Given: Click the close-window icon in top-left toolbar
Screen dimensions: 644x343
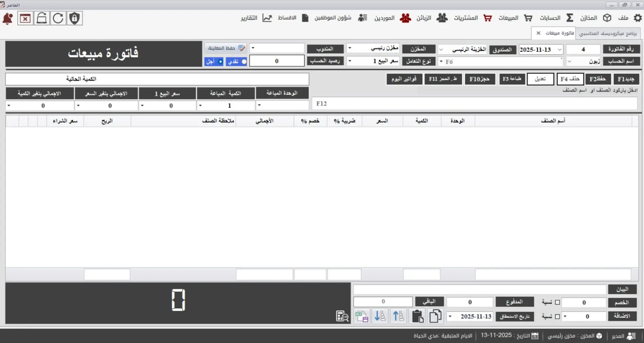Looking at the screenshot, I should pos(25,18).
